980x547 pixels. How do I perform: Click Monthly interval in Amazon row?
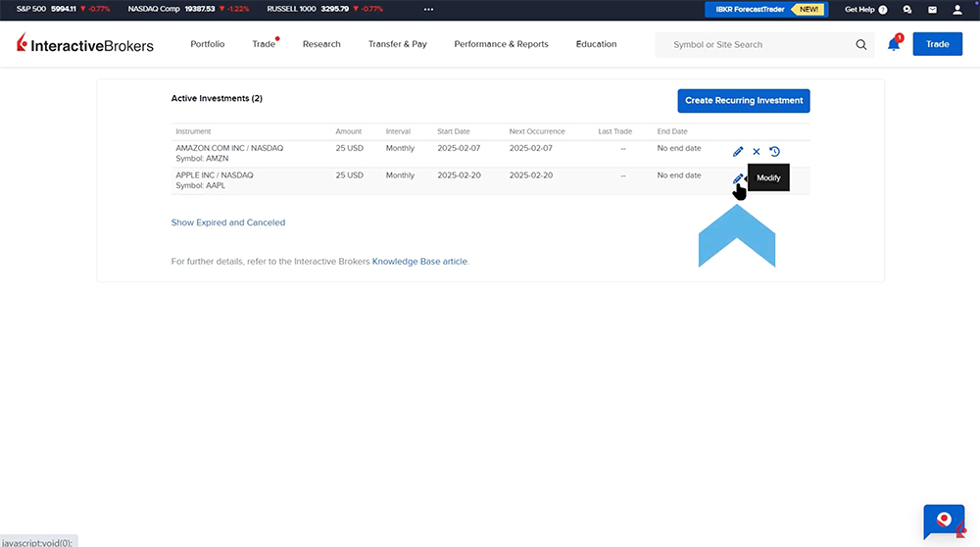click(x=400, y=148)
